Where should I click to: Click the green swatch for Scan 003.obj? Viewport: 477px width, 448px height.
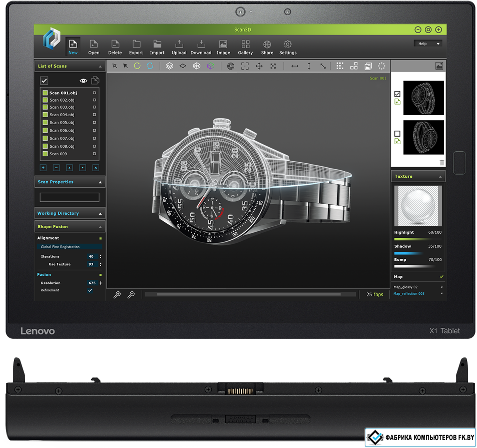pos(45,107)
